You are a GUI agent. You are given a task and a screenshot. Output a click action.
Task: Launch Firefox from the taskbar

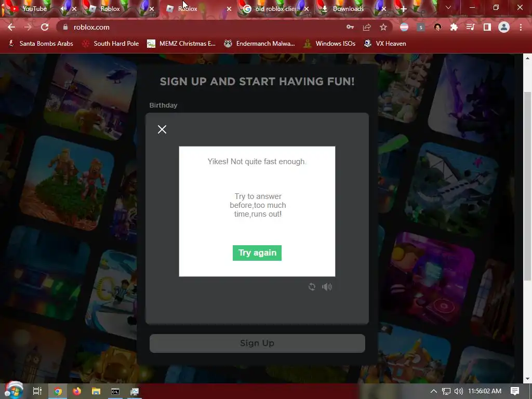tap(77, 391)
